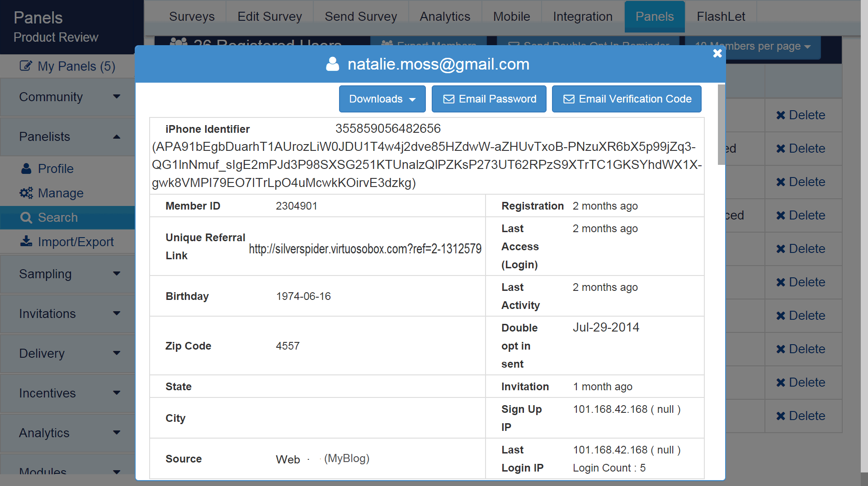Open the Edit Survey tab

tap(269, 17)
